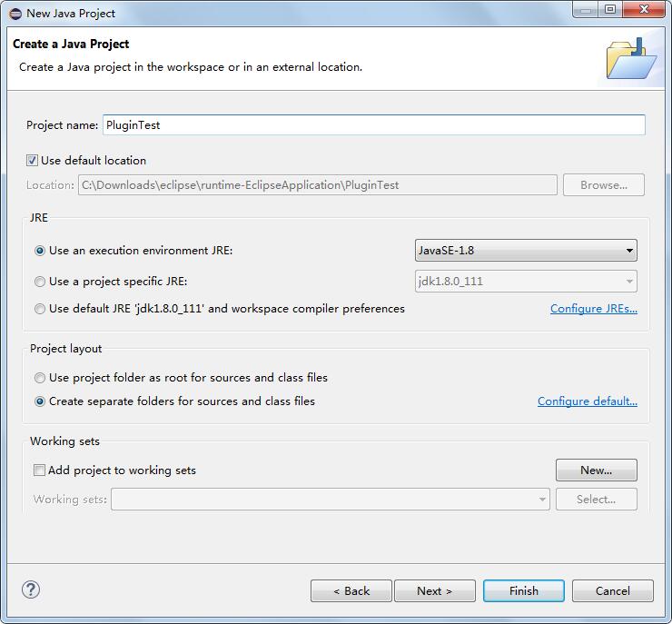672x624 pixels.
Task: Close the New Java Project window
Action: 644,9
